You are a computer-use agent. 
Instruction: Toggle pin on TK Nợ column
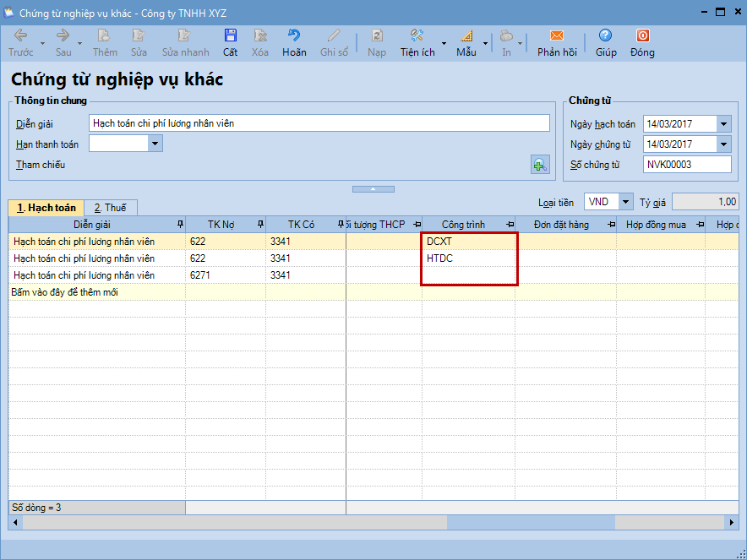(259, 224)
